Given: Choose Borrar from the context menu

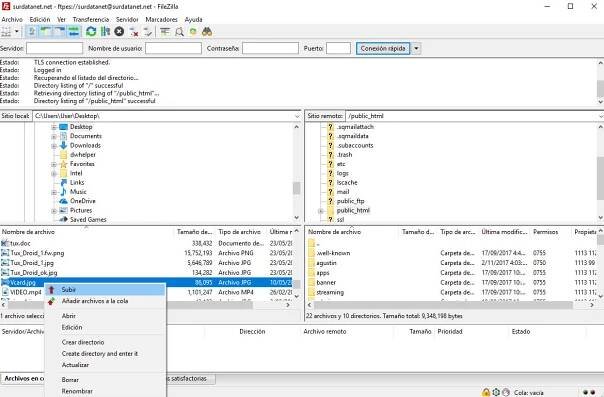Looking at the screenshot, I should coord(105,380).
